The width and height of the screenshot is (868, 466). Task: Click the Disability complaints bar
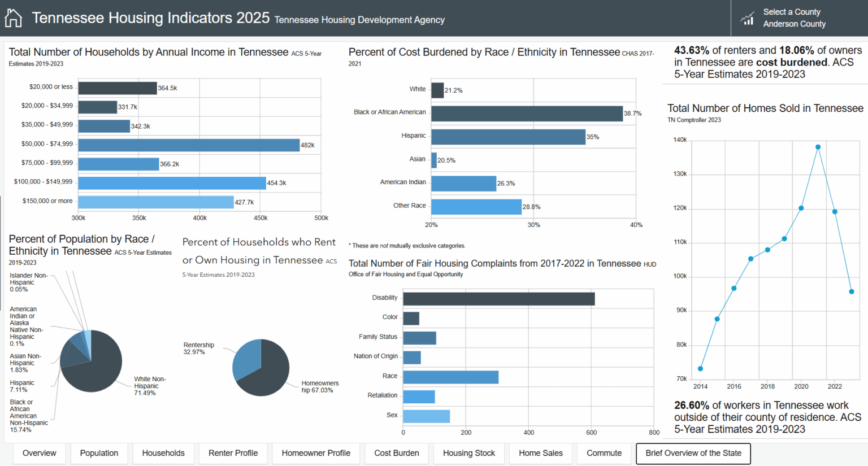(x=498, y=298)
